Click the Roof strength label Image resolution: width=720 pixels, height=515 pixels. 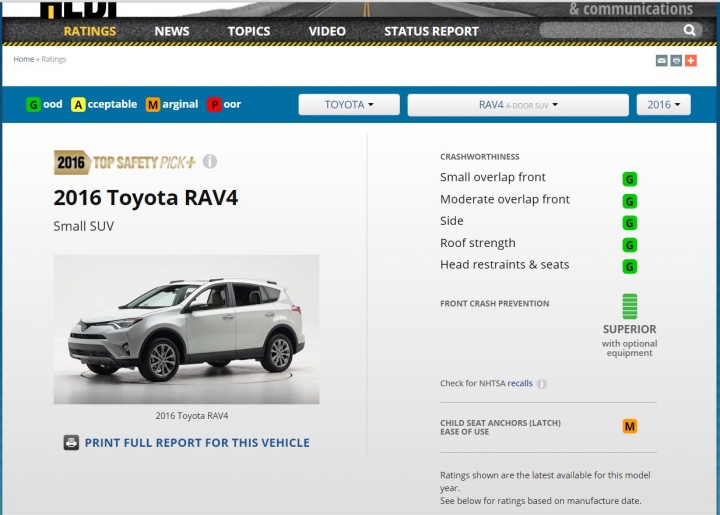pyautogui.click(x=478, y=243)
